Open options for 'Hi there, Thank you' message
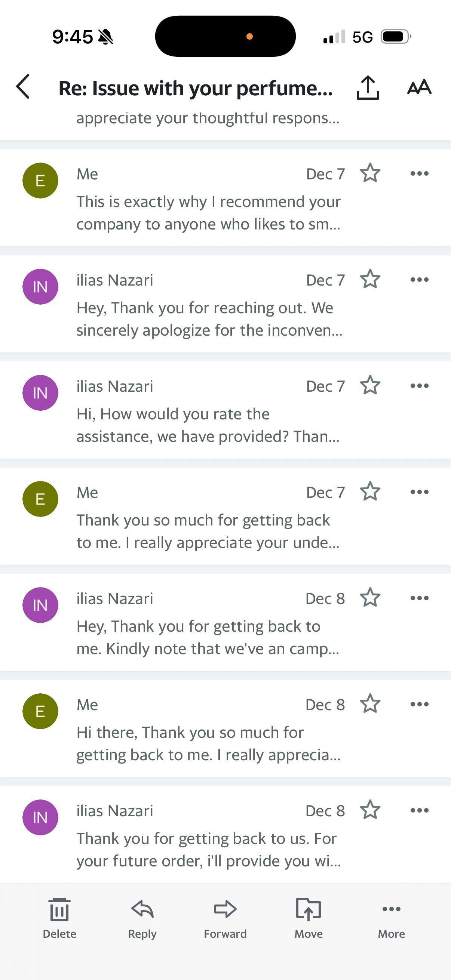451x980 pixels. point(420,704)
